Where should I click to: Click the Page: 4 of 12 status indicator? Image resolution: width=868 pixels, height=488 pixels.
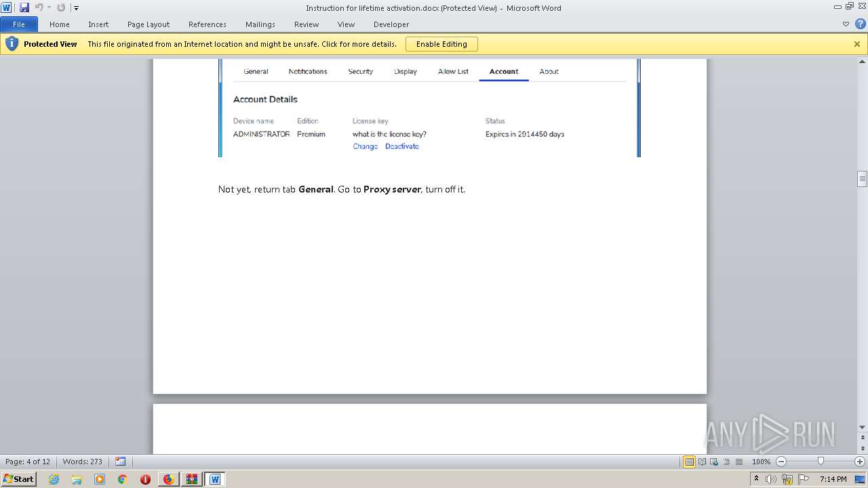pos(28,462)
